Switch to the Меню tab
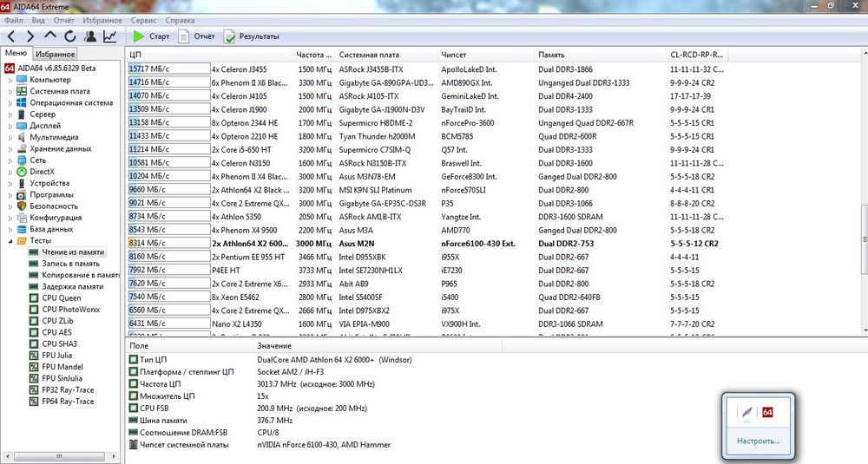Image resolution: width=868 pixels, height=464 pixels. (x=16, y=53)
